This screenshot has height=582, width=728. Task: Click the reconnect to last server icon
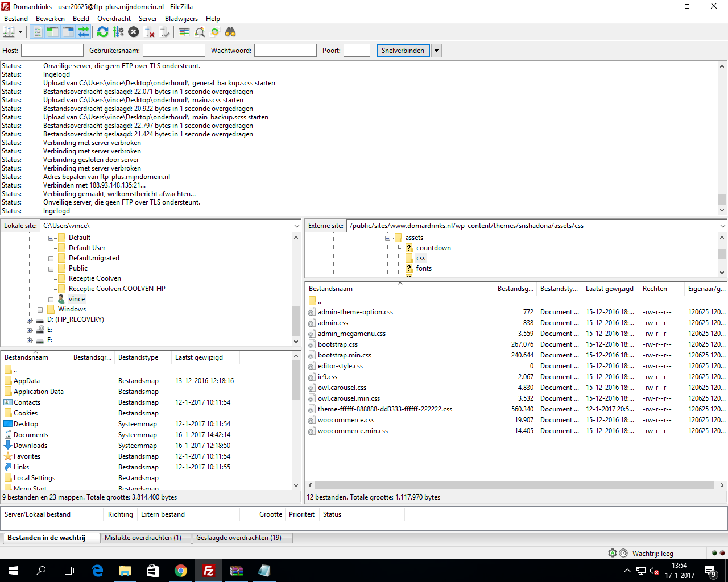tap(165, 32)
